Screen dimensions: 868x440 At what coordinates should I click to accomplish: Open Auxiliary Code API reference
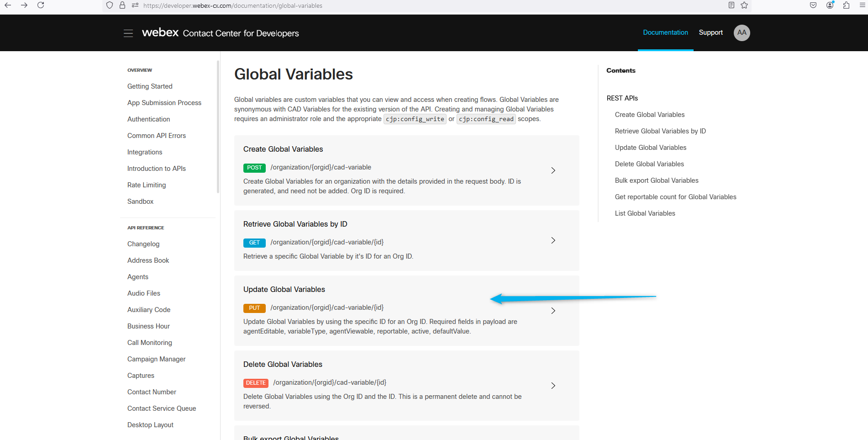point(149,310)
